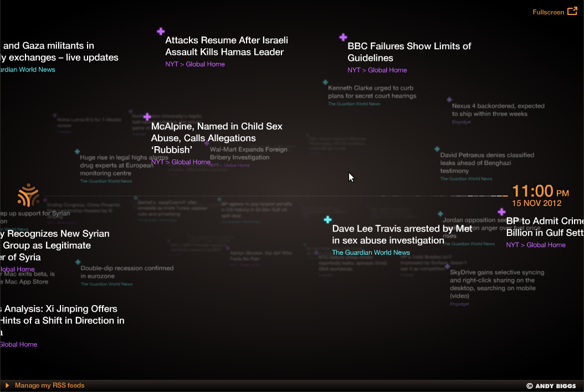Click Guardian World News under Dave Lee Travis

coord(371,252)
